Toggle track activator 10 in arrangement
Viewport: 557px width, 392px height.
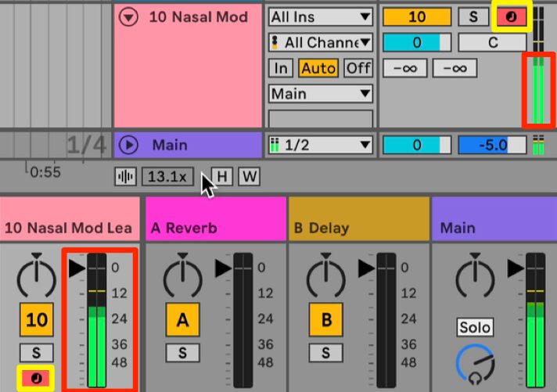tap(417, 16)
